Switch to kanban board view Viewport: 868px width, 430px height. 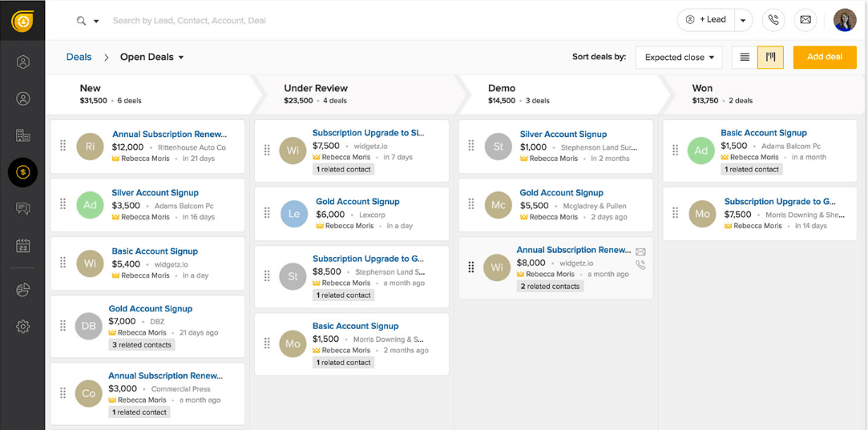pyautogui.click(x=770, y=58)
